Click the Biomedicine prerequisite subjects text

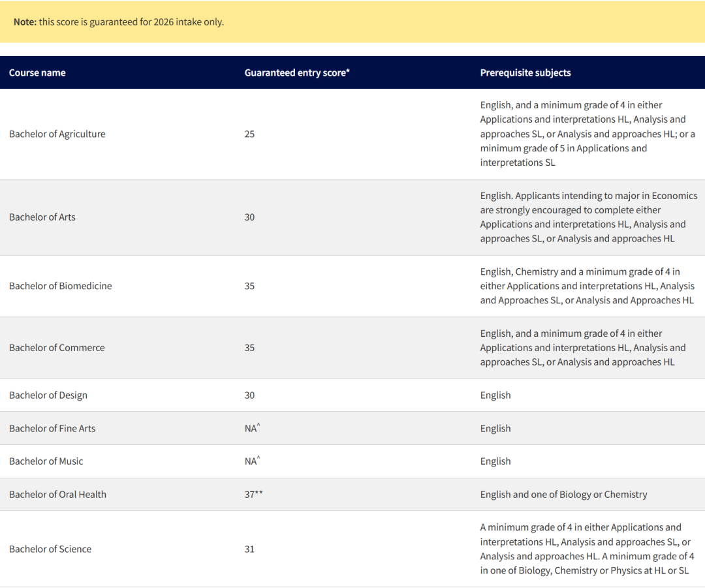pos(587,286)
